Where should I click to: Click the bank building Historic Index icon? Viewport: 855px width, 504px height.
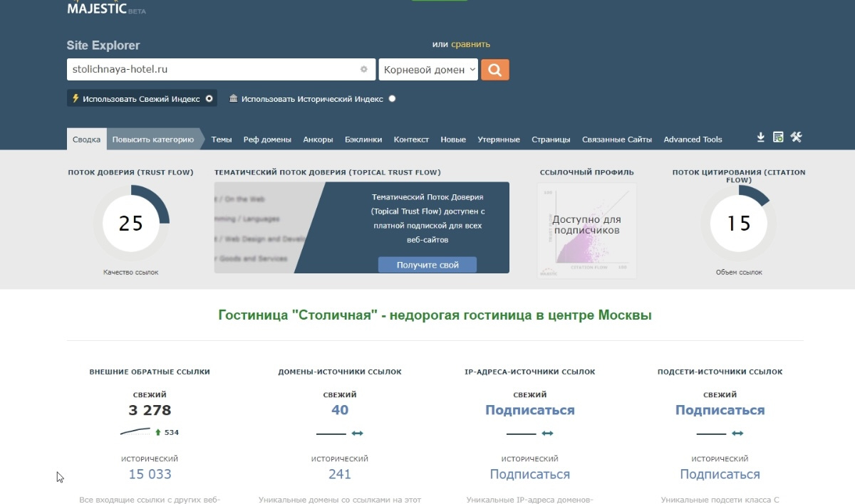[x=233, y=99]
